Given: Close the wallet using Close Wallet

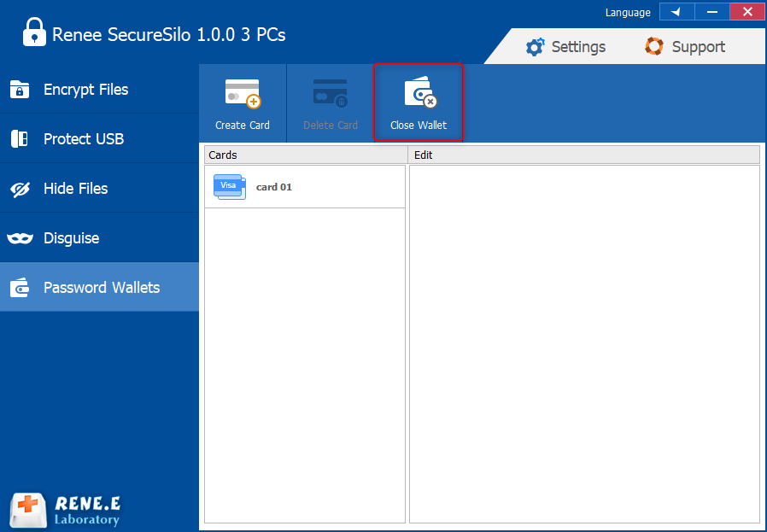Looking at the screenshot, I should coord(419,102).
